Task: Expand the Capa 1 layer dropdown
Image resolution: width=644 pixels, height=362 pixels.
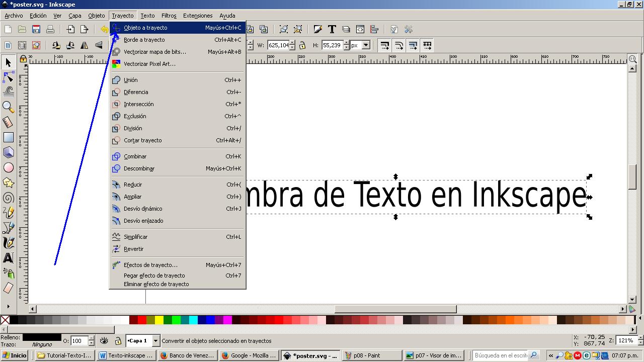Action: pyautogui.click(x=155, y=341)
